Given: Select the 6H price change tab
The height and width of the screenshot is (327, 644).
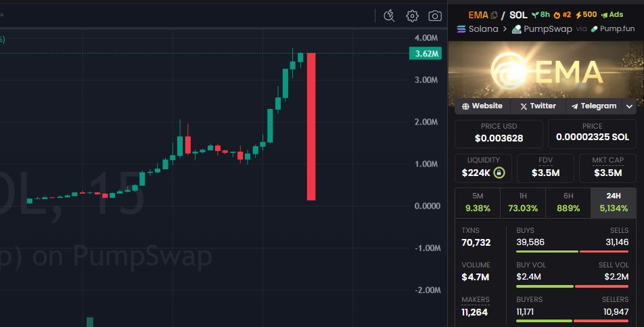Looking at the screenshot, I should (568, 202).
